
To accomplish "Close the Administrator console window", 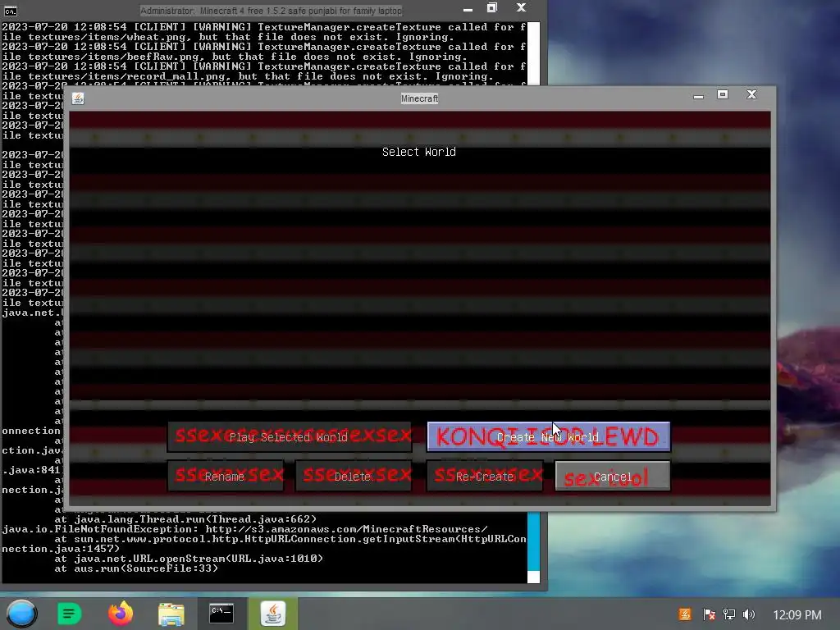I will pyautogui.click(x=521, y=8).
